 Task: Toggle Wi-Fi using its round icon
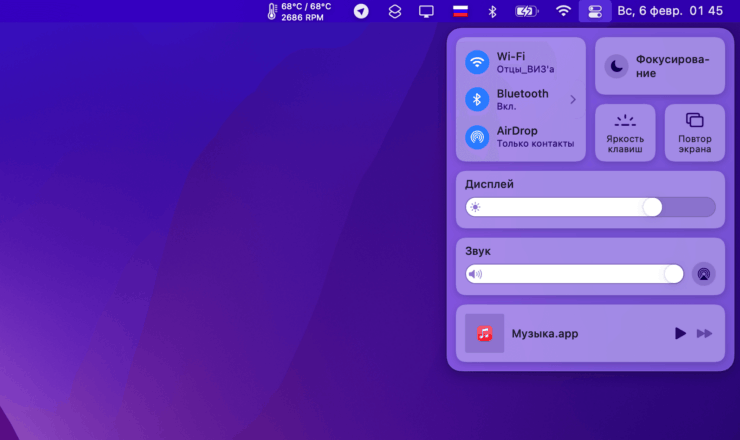pyautogui.click(x=478, y=63)
